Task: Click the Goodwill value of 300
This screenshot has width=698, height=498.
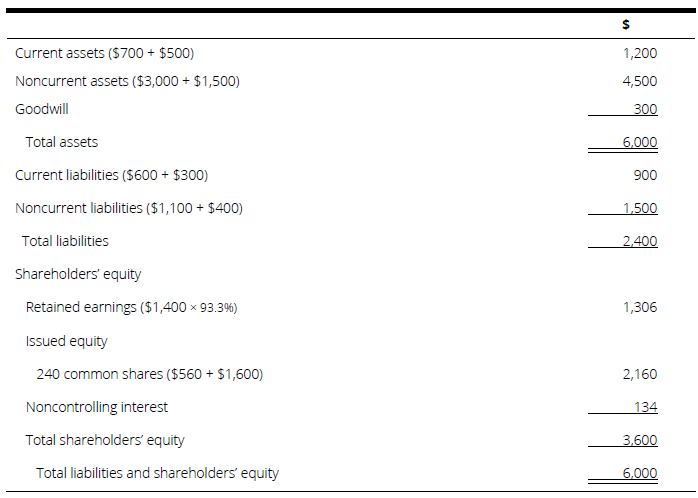Action: [645, 109]
